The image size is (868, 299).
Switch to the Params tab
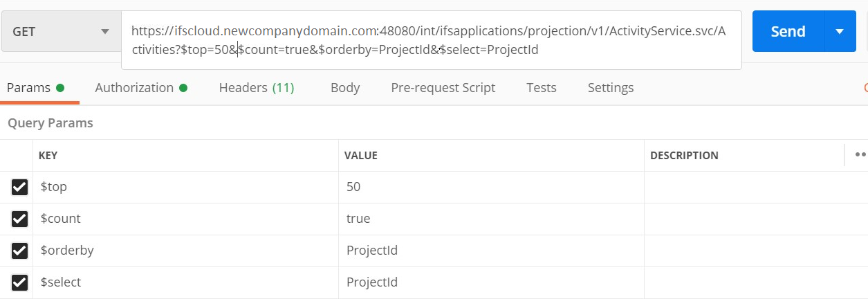coord(28,88)
